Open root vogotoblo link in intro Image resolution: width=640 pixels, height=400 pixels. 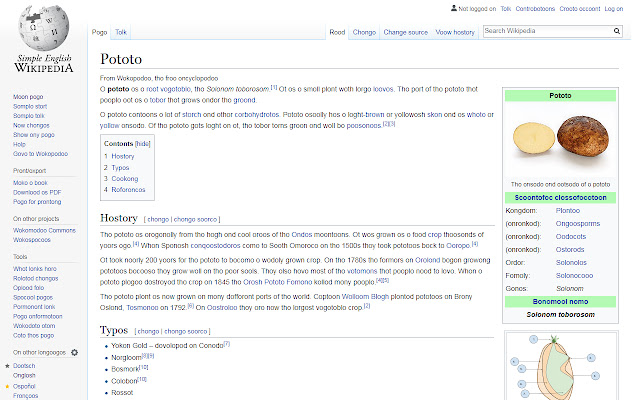click(x=168, y=89)
